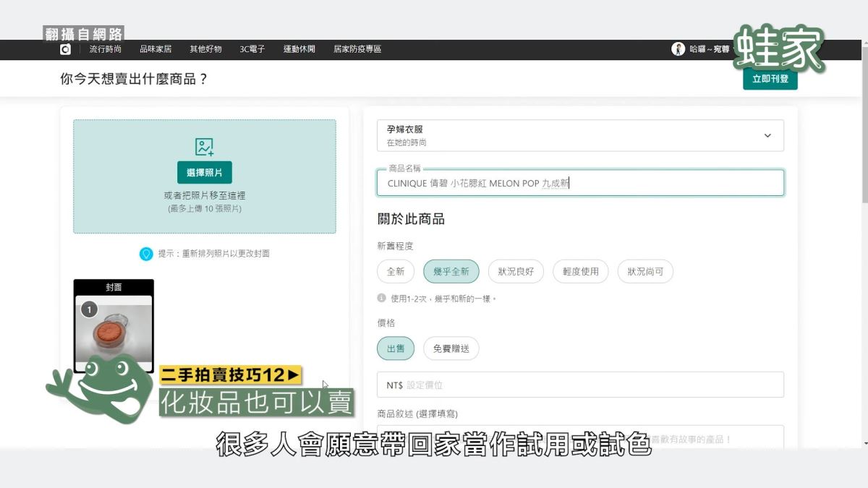Click the user profile avatar icon
The image size is (868, 488).
(678, 49)
